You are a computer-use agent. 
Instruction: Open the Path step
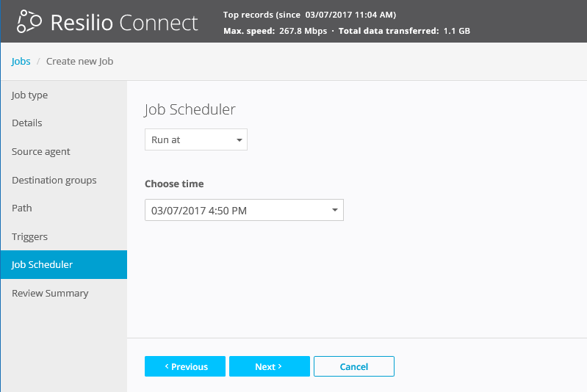[22, 208]
